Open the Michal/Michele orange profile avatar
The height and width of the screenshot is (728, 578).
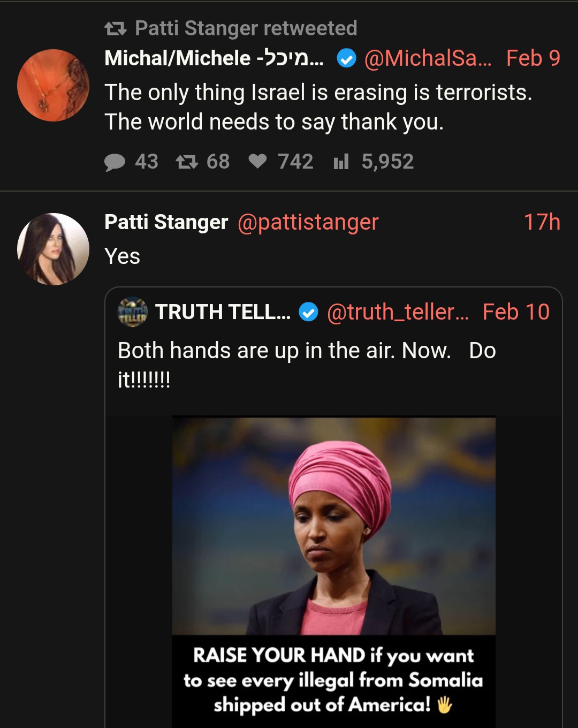click(x=54, y=85)
